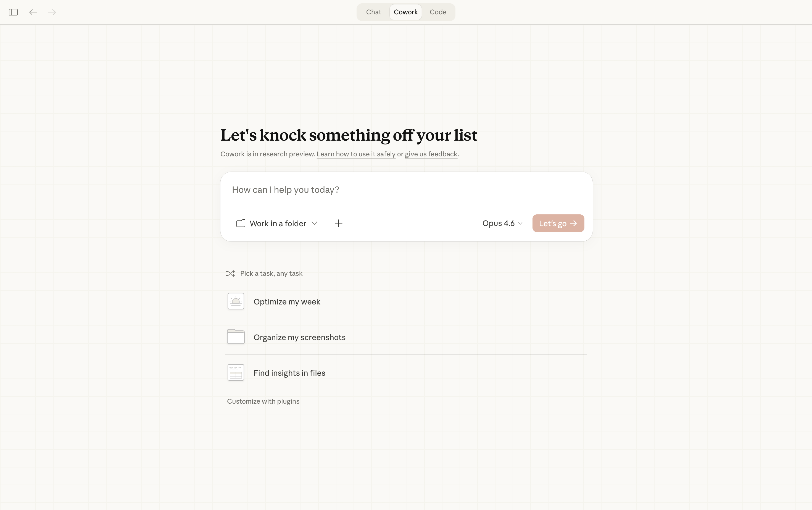Select the Pick a task, any task label
This screenshot has height=510, width=812.
tap(271, 274)
